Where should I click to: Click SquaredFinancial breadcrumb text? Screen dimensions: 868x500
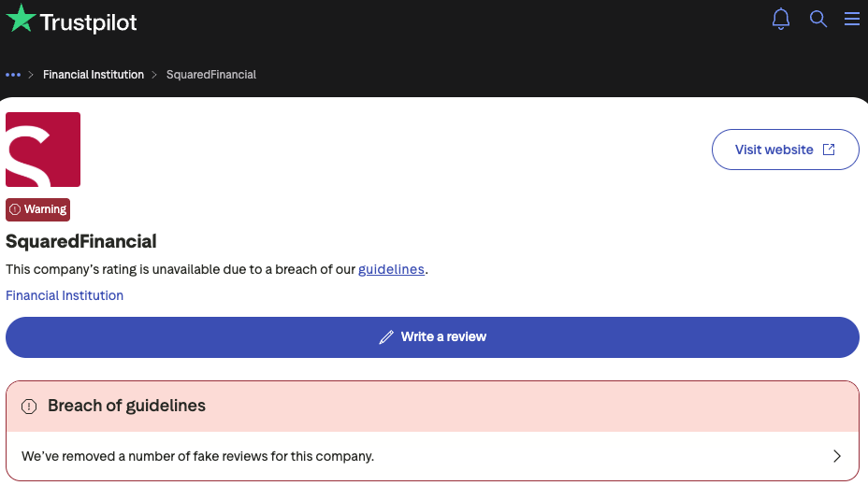[210, 75]
